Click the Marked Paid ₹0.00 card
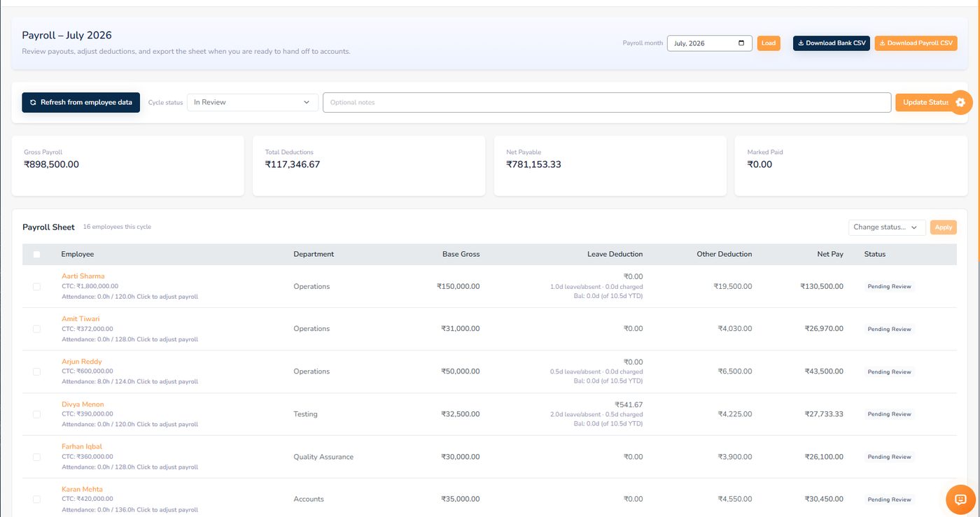 [851, 166]
